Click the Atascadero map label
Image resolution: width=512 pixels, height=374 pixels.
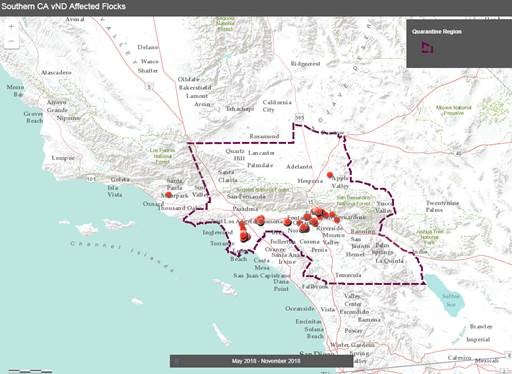56,72
